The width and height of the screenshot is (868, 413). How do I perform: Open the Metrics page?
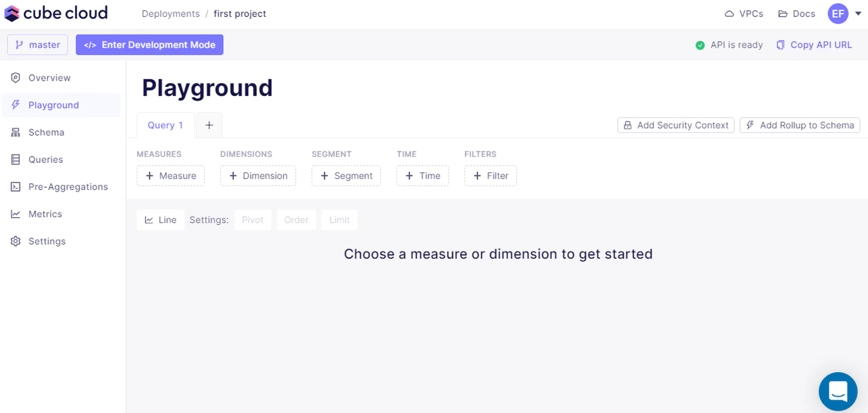(x=61, y=214)
